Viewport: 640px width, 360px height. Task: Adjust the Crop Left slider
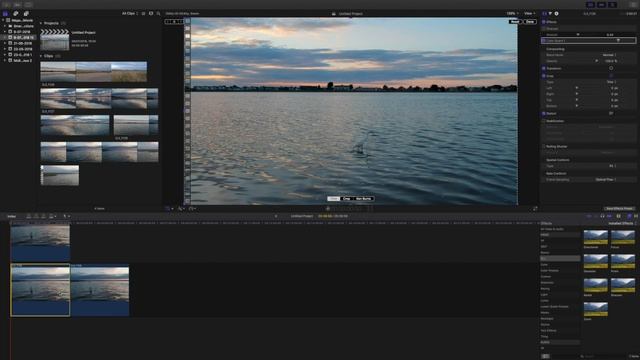(577, 88)
